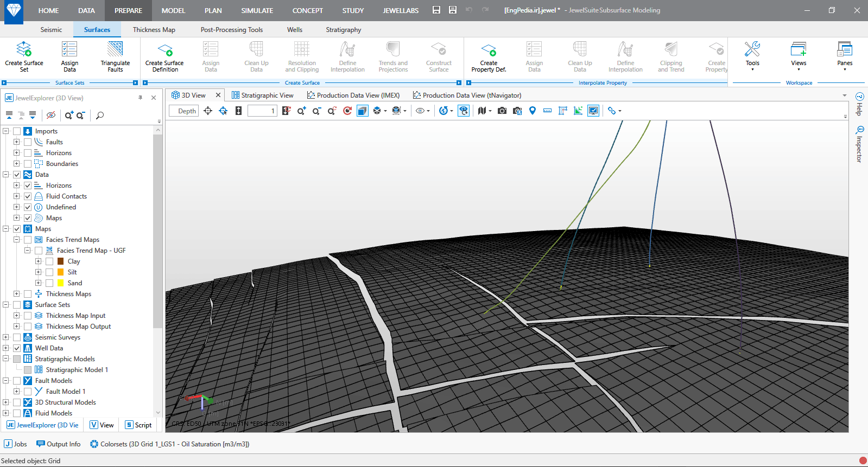The height and width of the screenshot is (467, 868).
Task: Click the Create Surface Set icon
Action: [x=24, y=49]
